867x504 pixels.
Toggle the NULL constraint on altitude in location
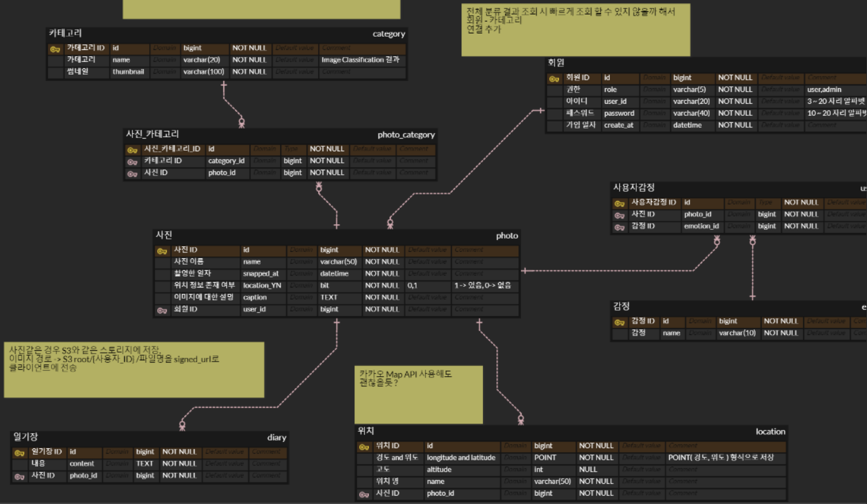(584, 469)
